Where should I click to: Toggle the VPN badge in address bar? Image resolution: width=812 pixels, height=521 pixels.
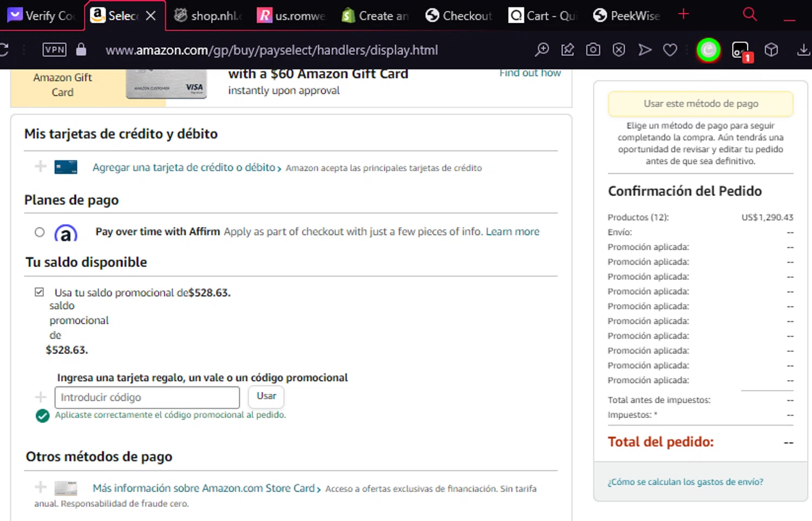[x=55, y=50]
